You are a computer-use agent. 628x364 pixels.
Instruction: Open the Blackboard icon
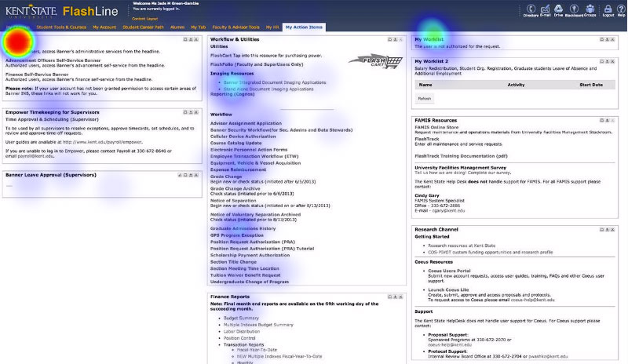pyautogui.click(x=574, y=9)
